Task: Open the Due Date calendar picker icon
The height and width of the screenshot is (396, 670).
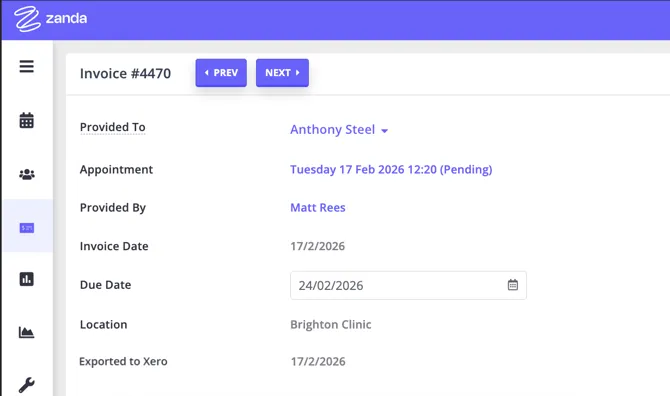Action: [513, 285]
